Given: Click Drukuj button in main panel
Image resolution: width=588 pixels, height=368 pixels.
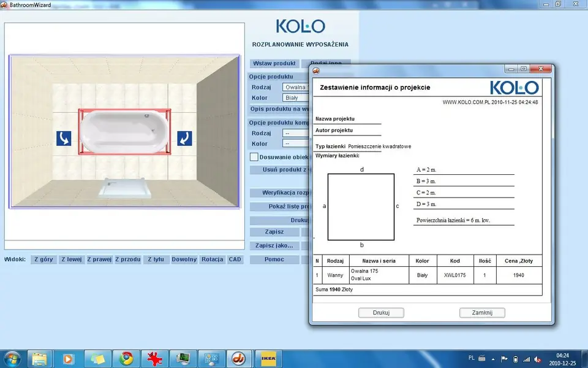Looking at the screenshot, I should [x=280, y=220].
